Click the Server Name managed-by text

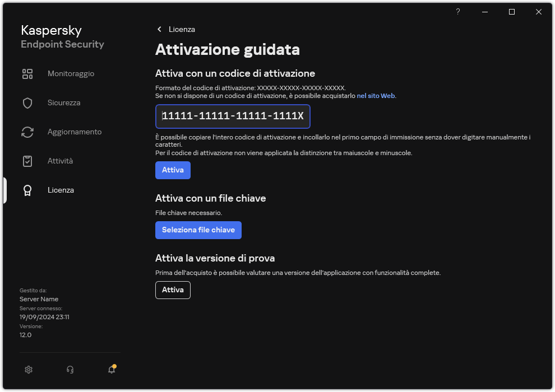pyautogui.click(x=39, y=298)
